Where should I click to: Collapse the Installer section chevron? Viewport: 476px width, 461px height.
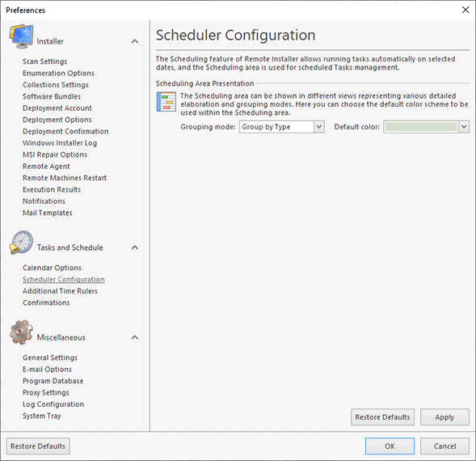[135, 41]
